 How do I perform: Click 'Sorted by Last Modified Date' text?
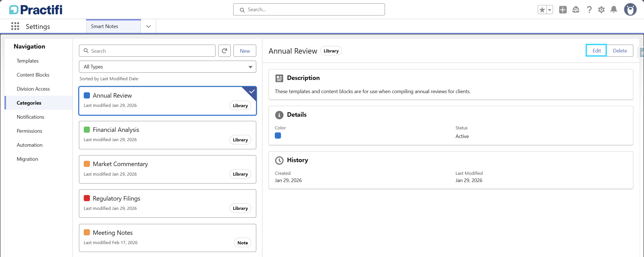109,79
